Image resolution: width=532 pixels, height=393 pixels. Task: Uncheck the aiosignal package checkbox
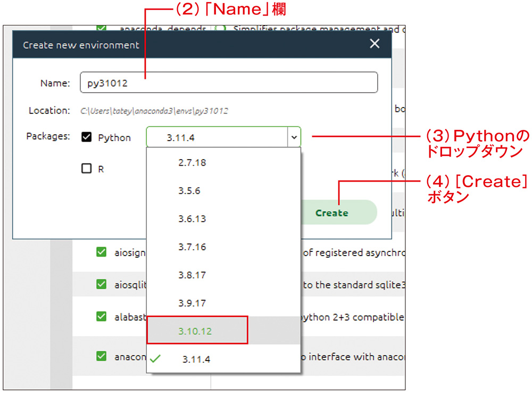pos(101,252)
